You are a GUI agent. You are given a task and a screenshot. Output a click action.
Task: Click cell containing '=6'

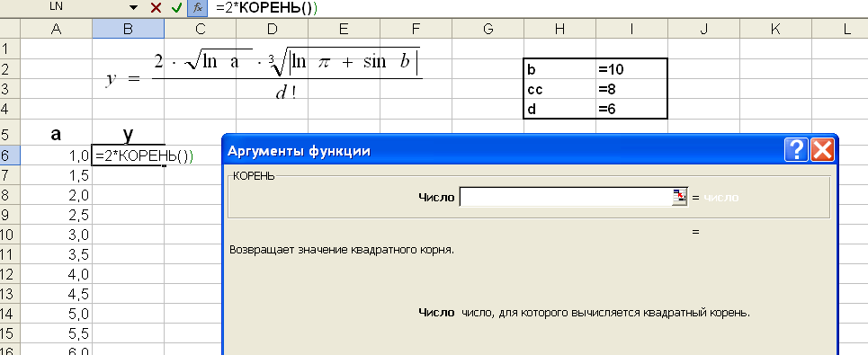[632, 109]
